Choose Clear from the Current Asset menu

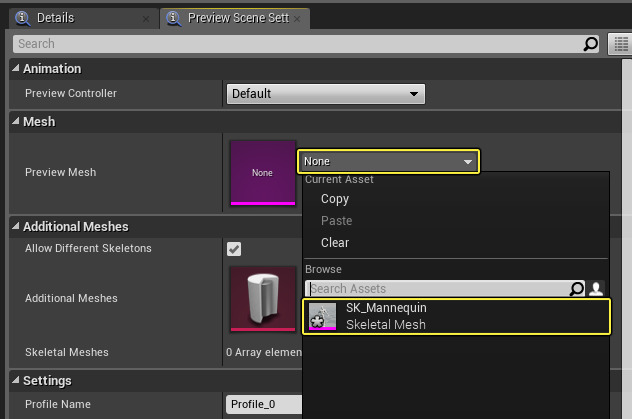(x=335, y=243)
